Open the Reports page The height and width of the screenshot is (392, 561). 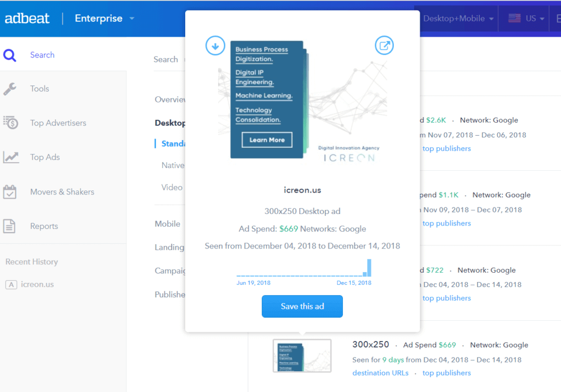[x=44, y=226]
